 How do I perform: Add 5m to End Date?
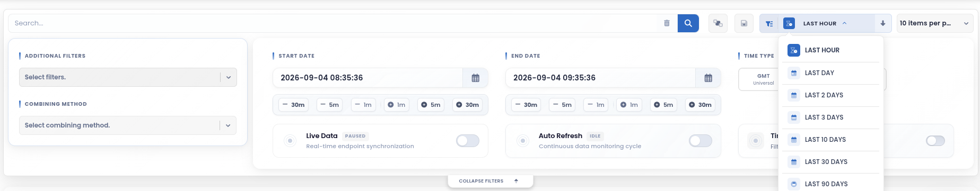coord(663,105)
